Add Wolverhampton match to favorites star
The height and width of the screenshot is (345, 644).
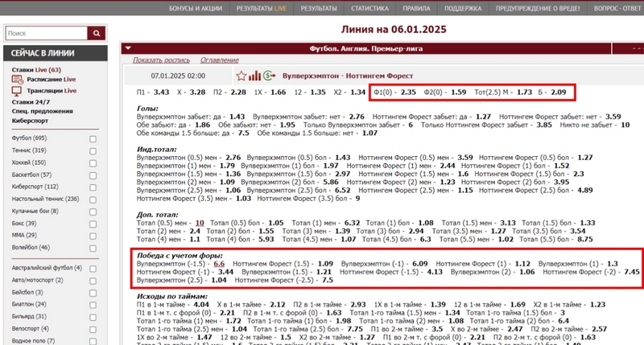coord(242,75)
